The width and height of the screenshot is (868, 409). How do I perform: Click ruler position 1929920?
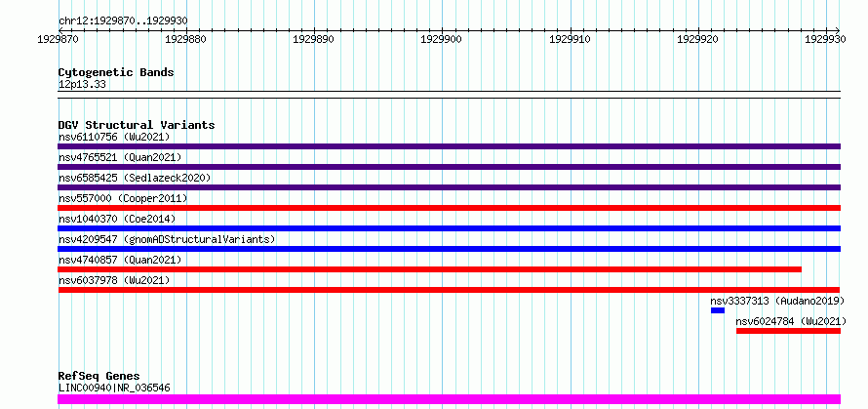698,39
